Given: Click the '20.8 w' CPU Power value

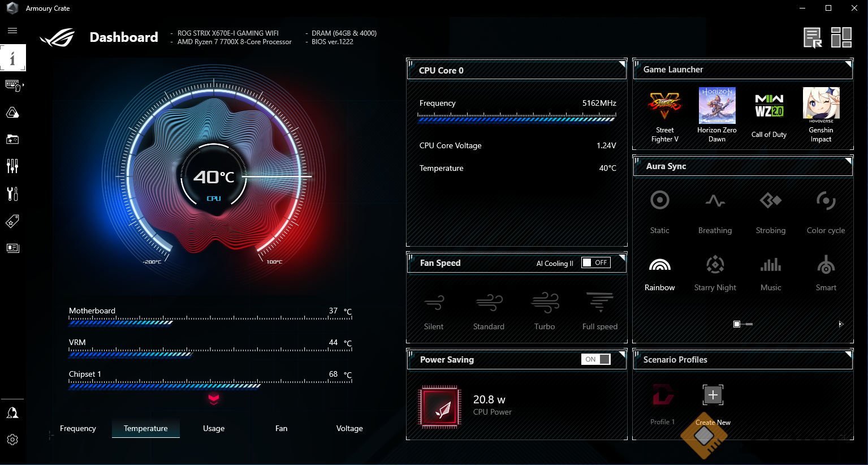Looking at the screenshot, I should point(489,399).
